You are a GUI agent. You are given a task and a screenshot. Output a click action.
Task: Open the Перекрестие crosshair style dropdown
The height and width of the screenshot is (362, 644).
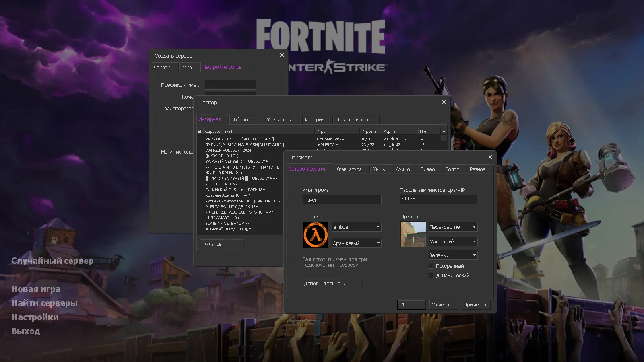(452, 227)
